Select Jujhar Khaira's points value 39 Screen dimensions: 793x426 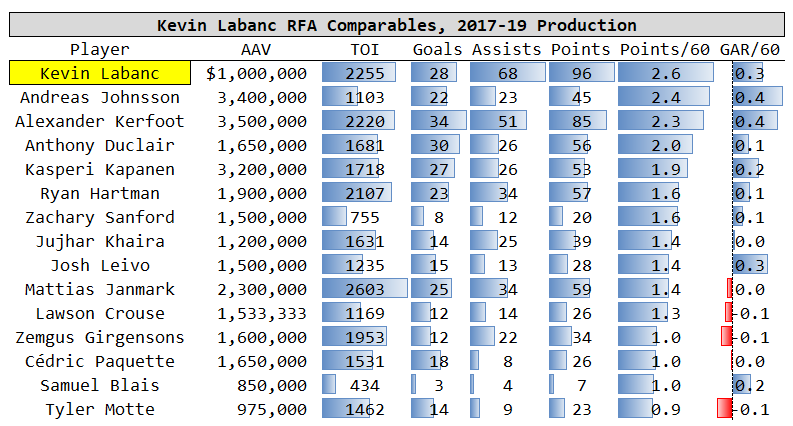coord(582,242)
